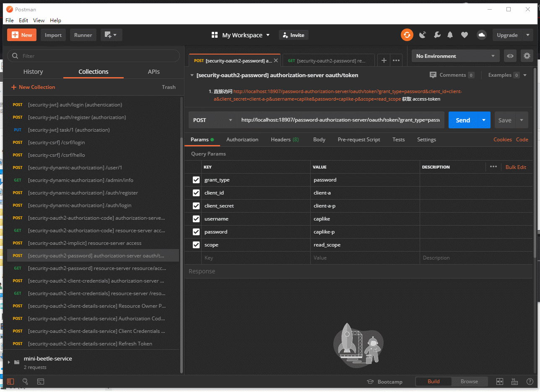The image size is (540, 392).
Task: Switch to the APIs tab
Action: click(x=154, y=72)
